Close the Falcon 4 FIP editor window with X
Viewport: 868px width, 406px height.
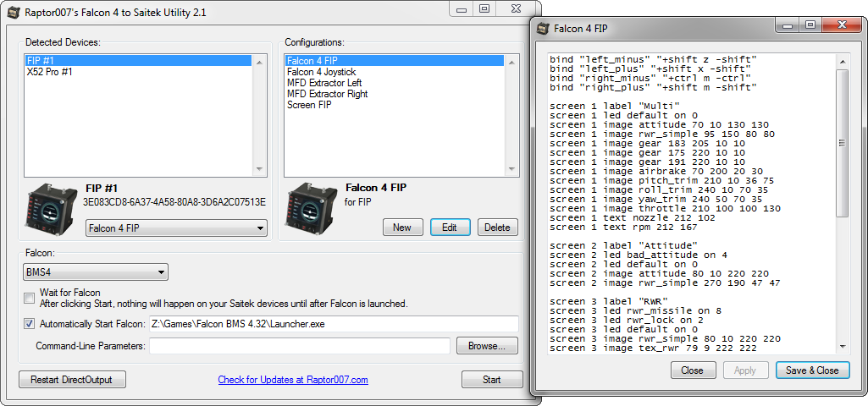point(842,25)
